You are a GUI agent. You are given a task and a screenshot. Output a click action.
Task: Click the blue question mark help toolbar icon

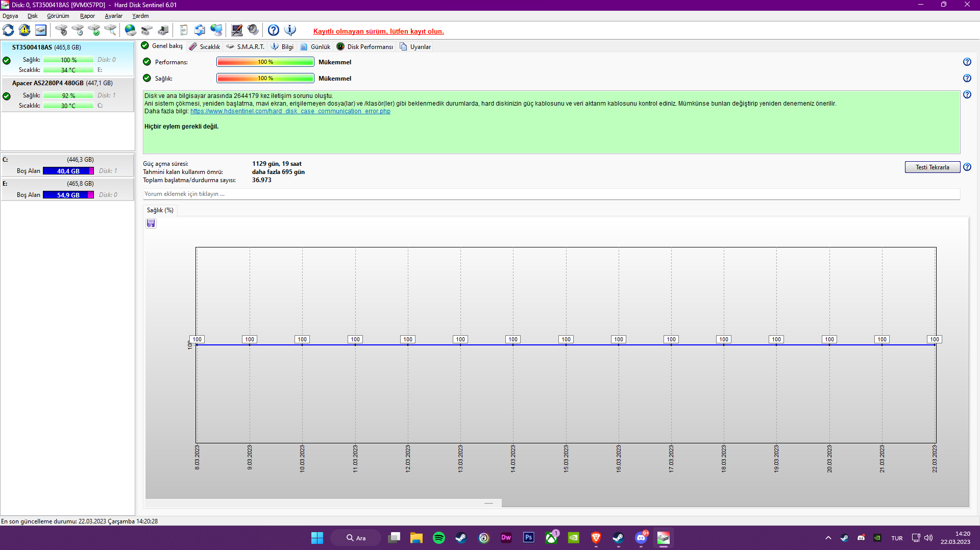(274, 30)
